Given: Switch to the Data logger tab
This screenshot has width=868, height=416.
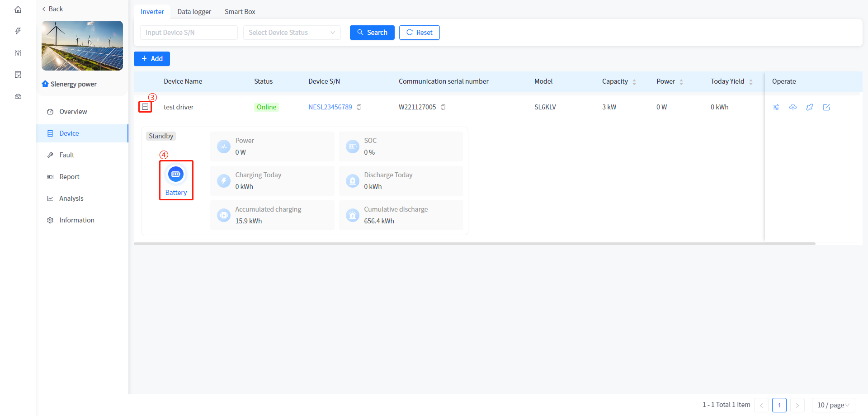Looking at the screenshot, I should pos(194,12).
